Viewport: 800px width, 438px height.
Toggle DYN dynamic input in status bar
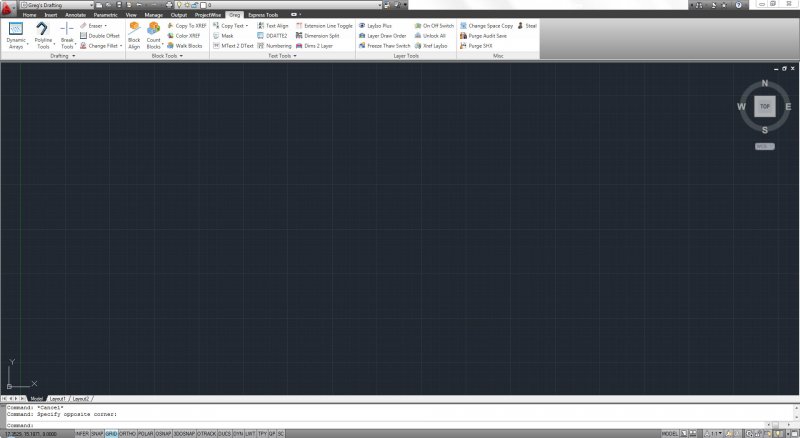[x=238, y=433]
